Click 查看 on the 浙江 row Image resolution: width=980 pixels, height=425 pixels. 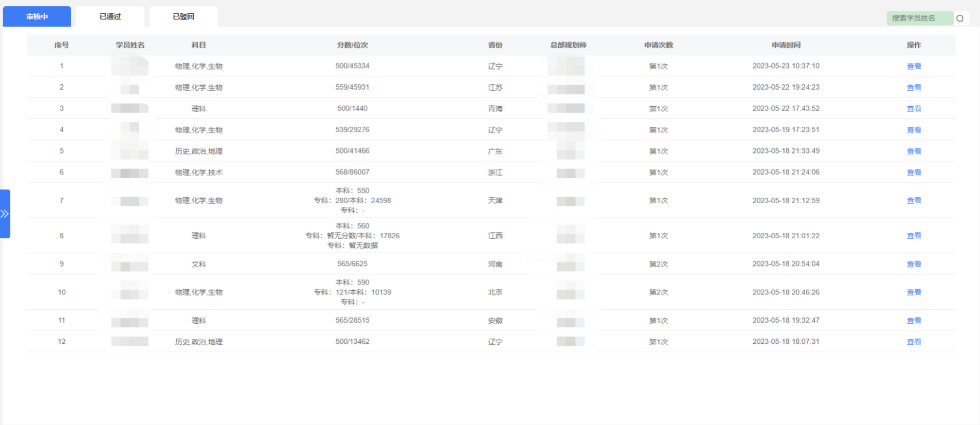coord(914,172)
